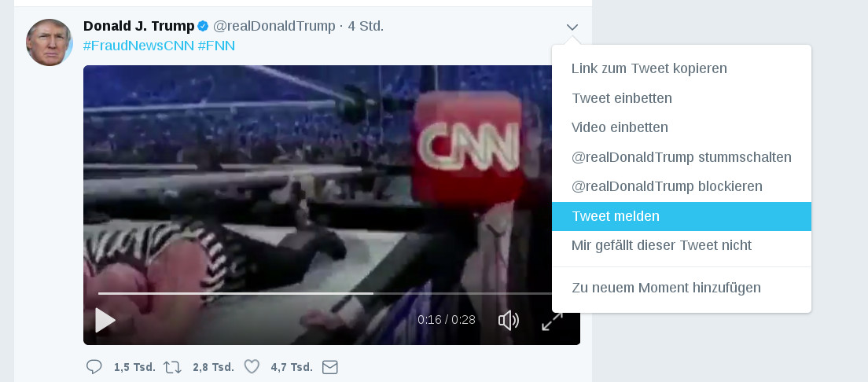Click the blue verified badge
868x382 pixels.
tap(203, 27)
